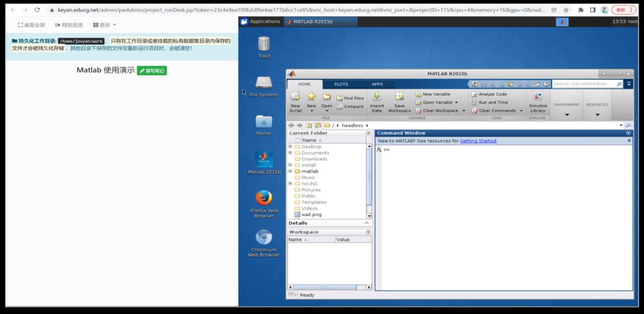The image size is (644, 314).
Task: Switch to the APPS tab
Action: (377, 84)
